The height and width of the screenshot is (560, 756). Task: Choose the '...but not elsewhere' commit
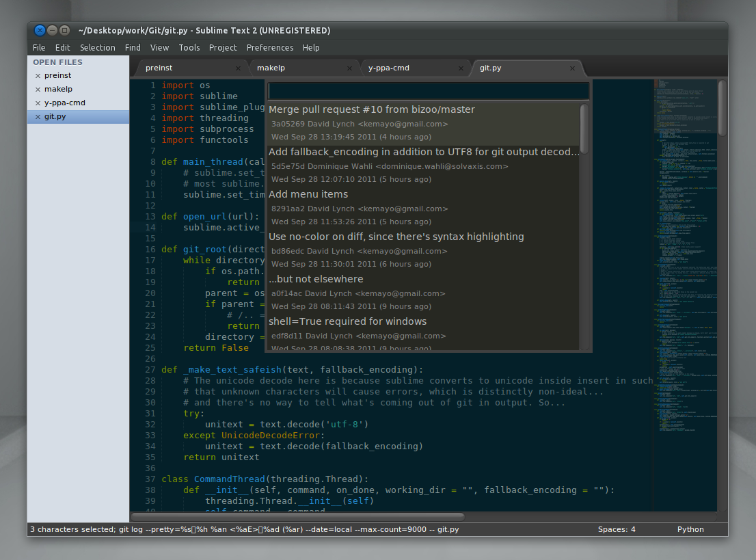pos(423,293)
